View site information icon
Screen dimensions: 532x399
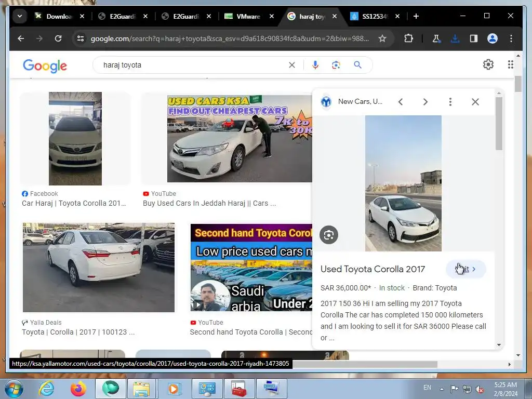coord(81,38)
